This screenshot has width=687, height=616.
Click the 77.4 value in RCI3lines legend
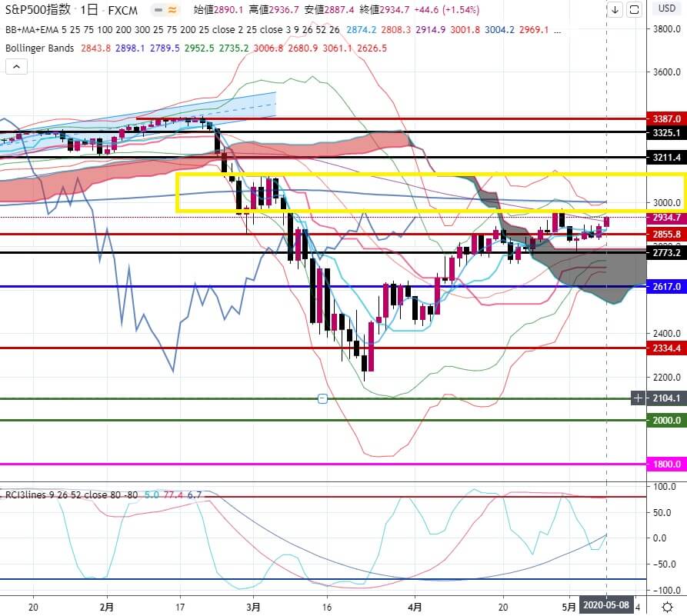(173, 495)
